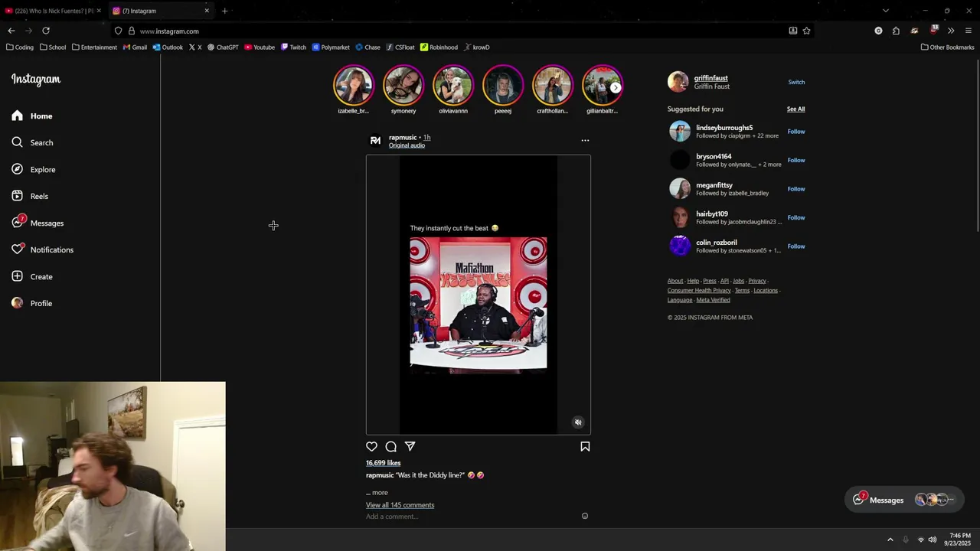Open the Meta Verified footer link

pos(713,300)
